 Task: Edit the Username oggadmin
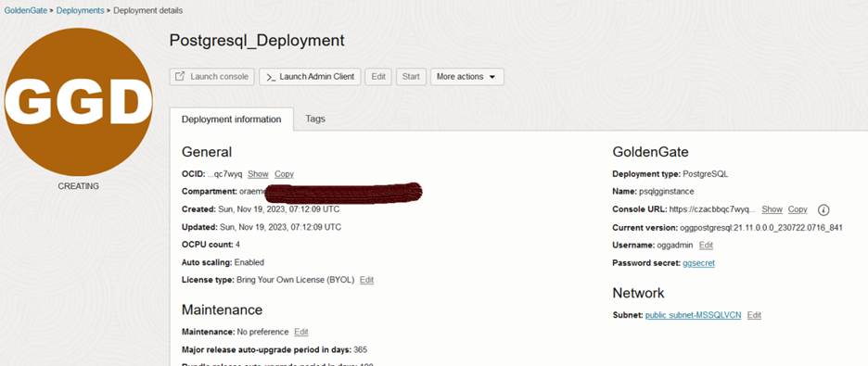[x=706, y=245]
